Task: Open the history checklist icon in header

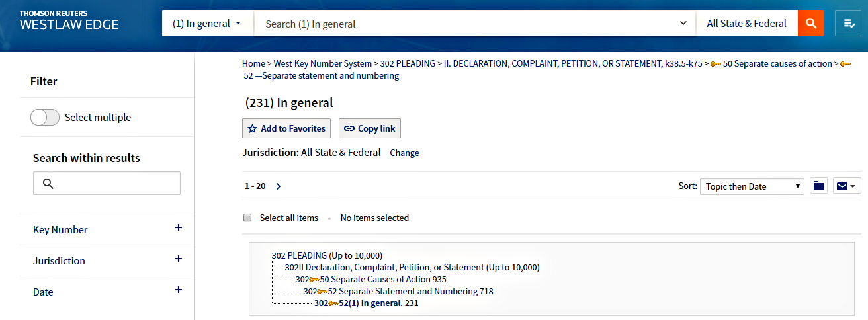Action: click(848, 24)
